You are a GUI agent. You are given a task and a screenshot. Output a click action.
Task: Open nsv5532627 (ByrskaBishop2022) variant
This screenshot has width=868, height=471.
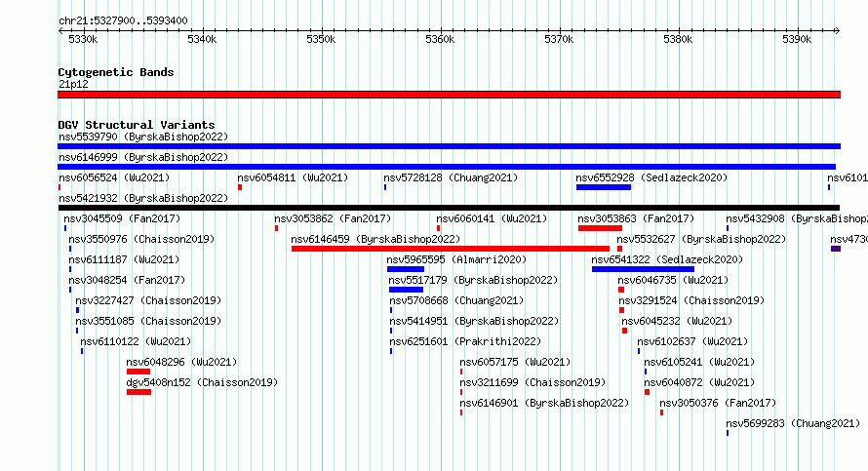click(701, 239)
